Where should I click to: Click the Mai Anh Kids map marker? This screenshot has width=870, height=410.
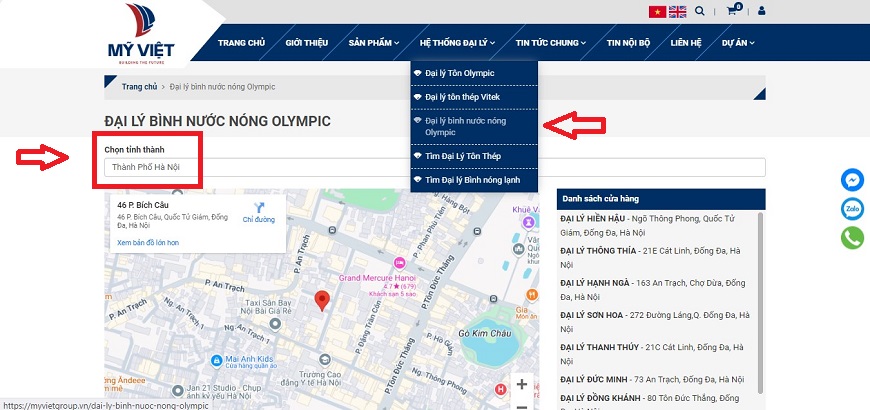tap(216, 361)
